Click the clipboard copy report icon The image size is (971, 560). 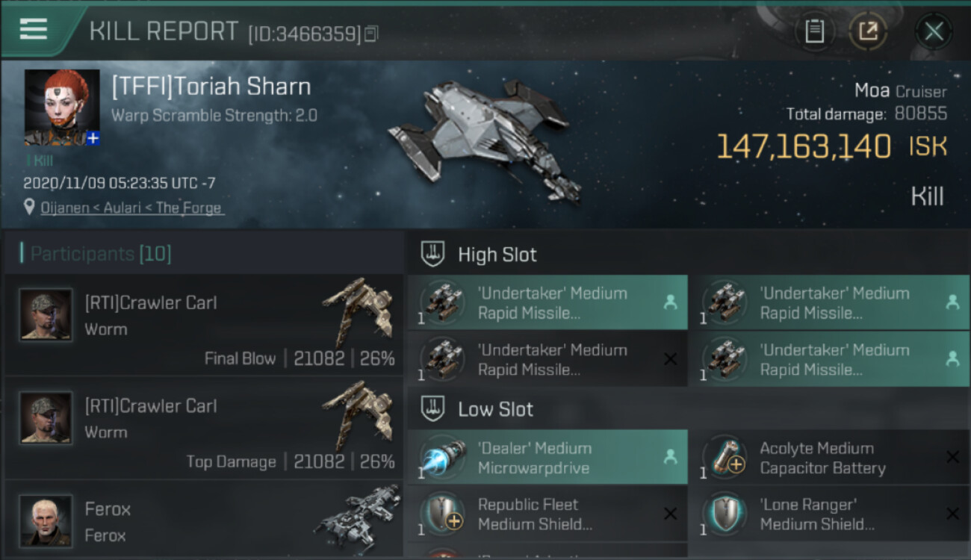[814, 31]
